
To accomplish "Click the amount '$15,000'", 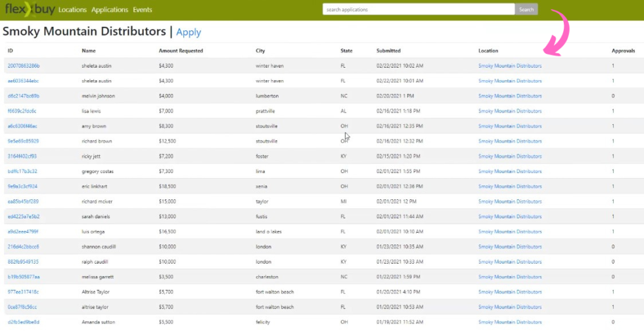I will 167,201.
